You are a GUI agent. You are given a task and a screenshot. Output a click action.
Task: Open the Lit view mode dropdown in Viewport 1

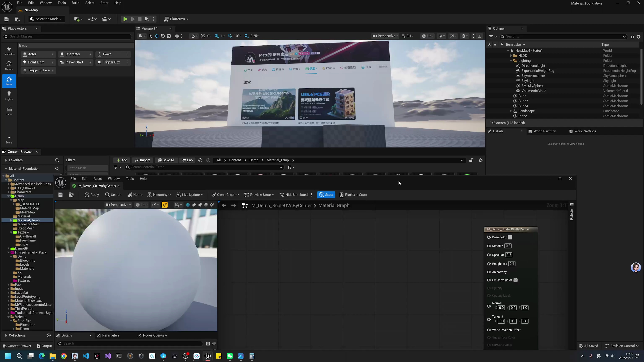(x=427, y=36)
